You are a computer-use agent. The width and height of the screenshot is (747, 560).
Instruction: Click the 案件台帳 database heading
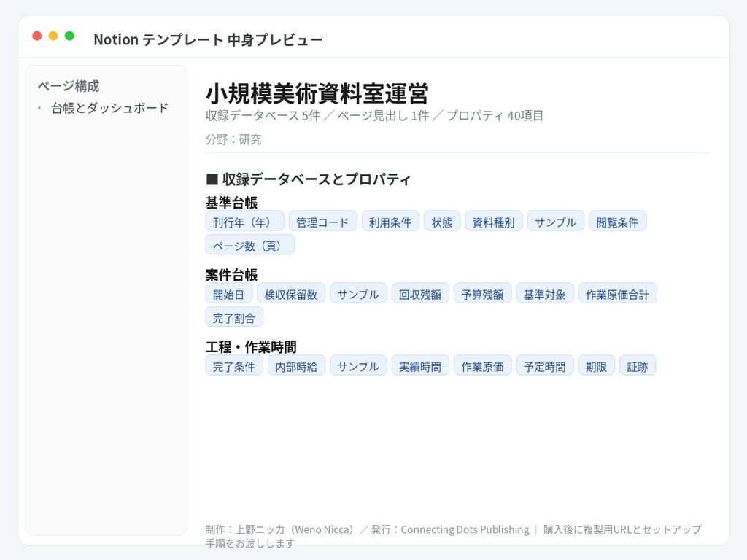[231, 275]
